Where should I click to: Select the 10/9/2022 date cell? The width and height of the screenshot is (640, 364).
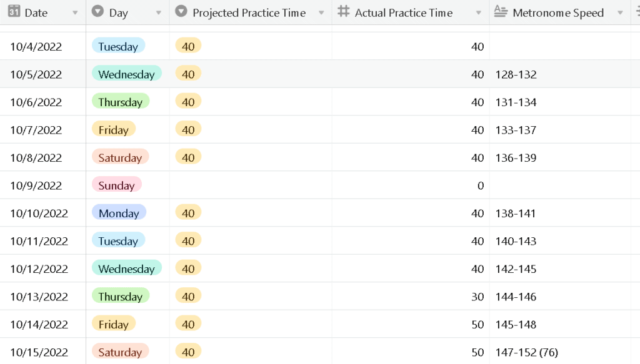tap(43, 185)
